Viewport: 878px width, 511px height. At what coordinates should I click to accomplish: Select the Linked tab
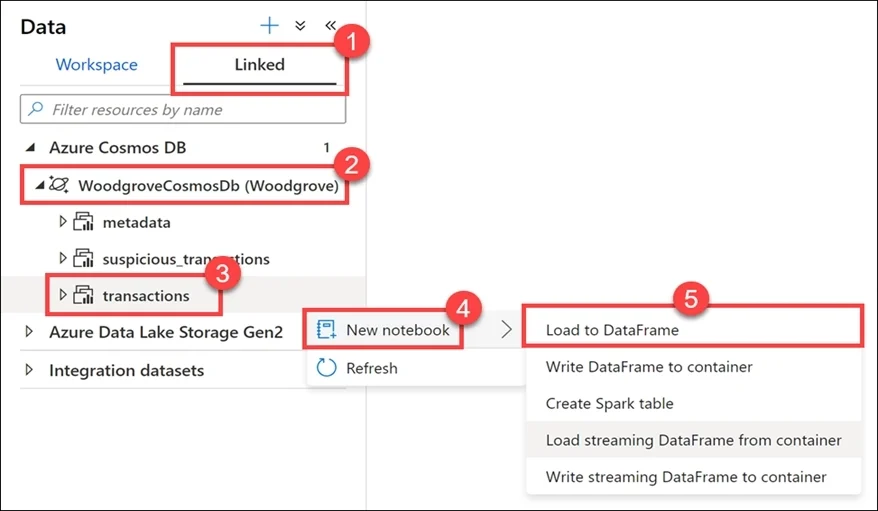click(x=259, y=65)
